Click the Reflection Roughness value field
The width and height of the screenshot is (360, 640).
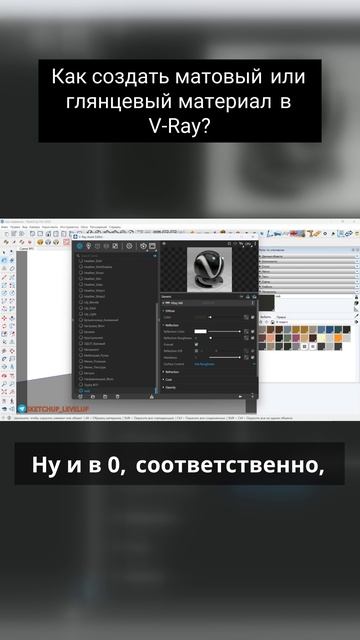point(201,338)
